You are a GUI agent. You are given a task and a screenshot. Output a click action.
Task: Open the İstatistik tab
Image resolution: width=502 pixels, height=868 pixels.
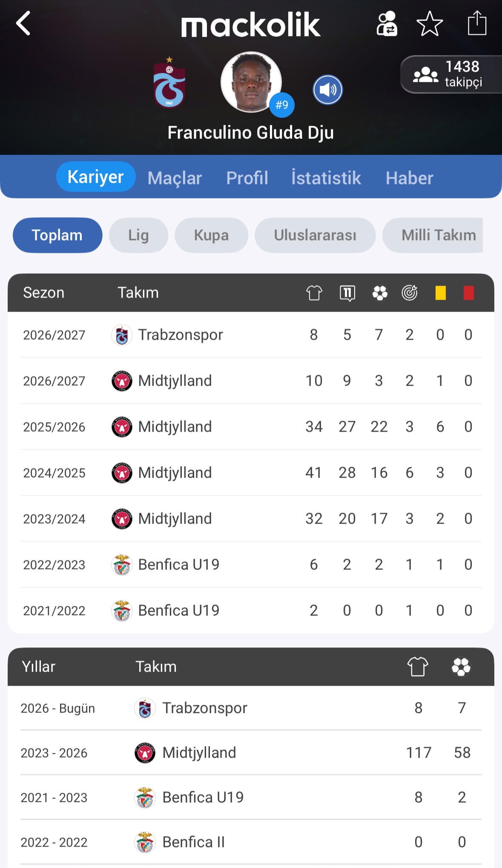tap(326, 178)
